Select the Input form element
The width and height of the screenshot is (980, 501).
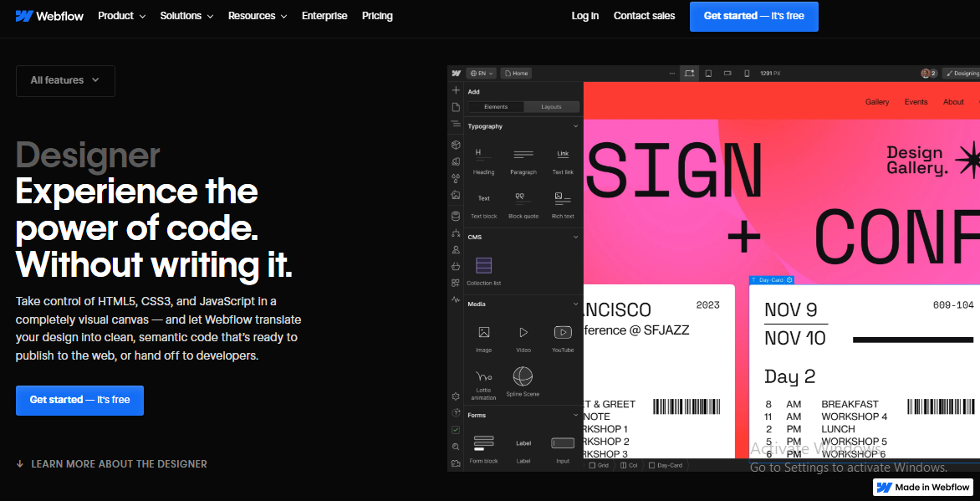(563, 450)
